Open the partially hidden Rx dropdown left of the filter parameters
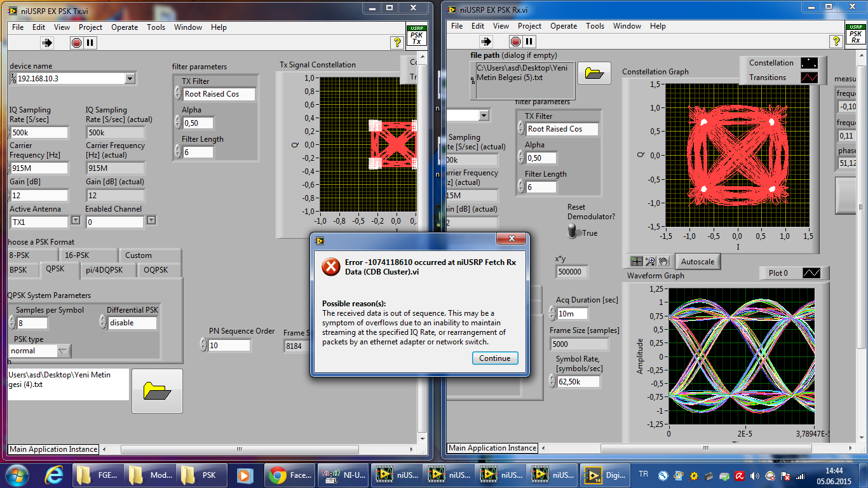This screenshot has width=868, height=488. (484, 115)
